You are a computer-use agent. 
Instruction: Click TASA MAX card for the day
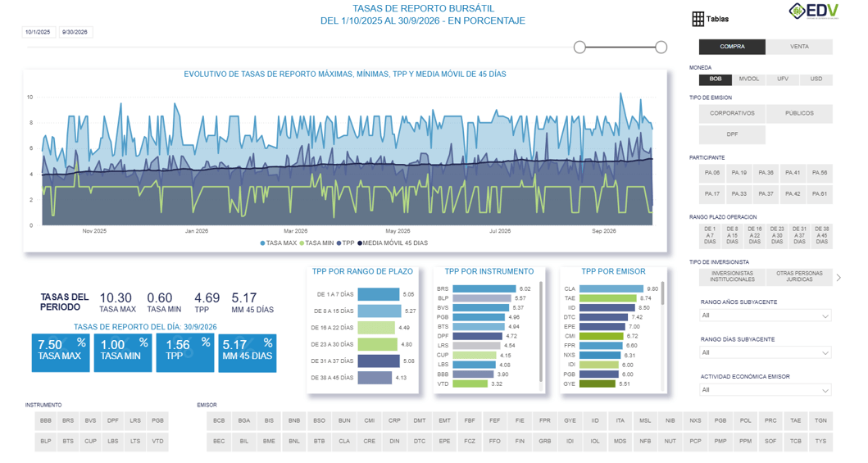coord(61,353)
